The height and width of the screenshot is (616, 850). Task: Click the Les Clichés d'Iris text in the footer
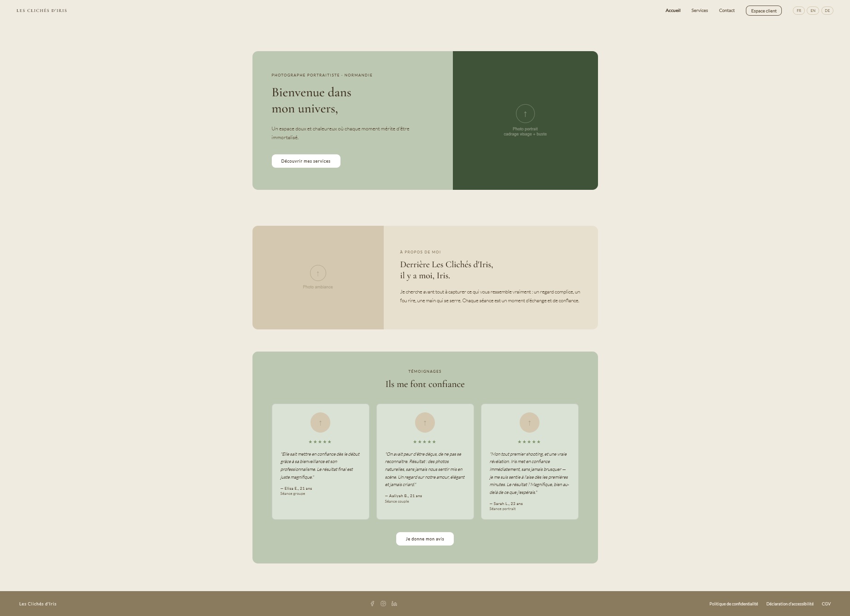pyautogui.click(x=38, y=604)
